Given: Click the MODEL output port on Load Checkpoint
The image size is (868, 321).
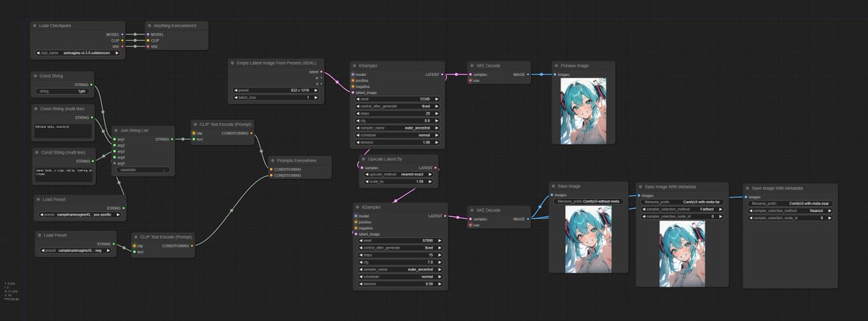Looking at the screenshot, I should click(x=123, y=34).
